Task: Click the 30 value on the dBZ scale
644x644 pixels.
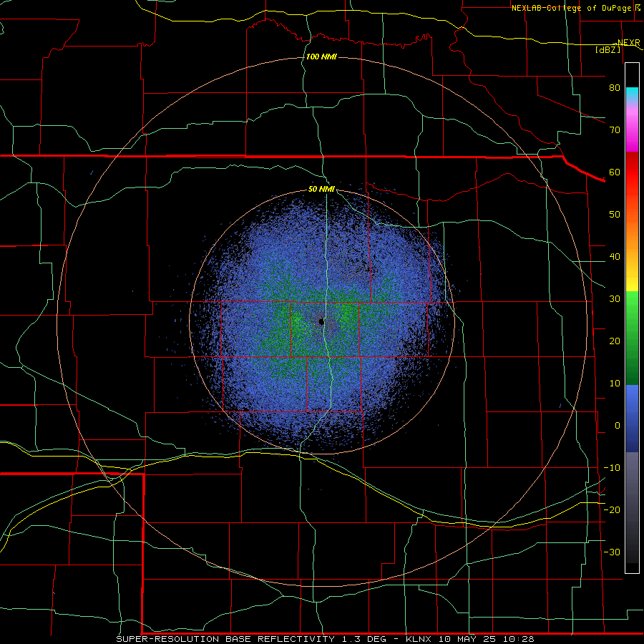Action: pos(615,299)
